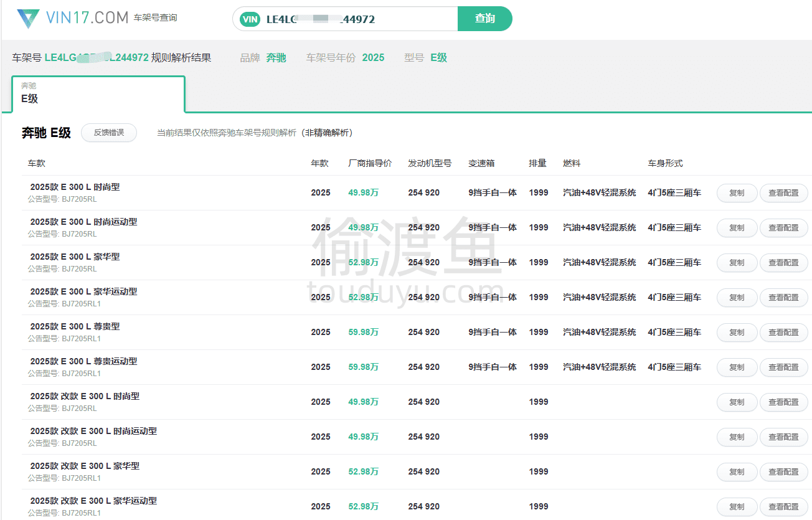812x520 pixels.
Task: View config for 改款 E 300 L 豪华型
Action: tap(783, 472)
